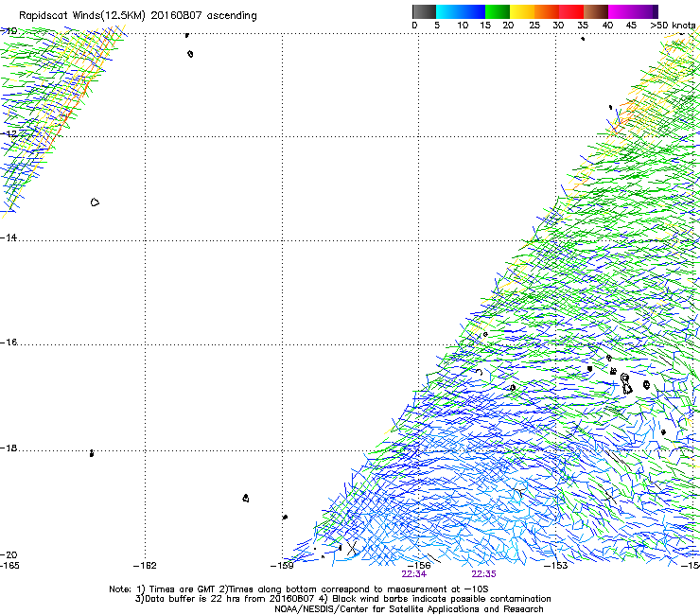Click the largest island outline (Tahiti) on the map

pos(626,384)
